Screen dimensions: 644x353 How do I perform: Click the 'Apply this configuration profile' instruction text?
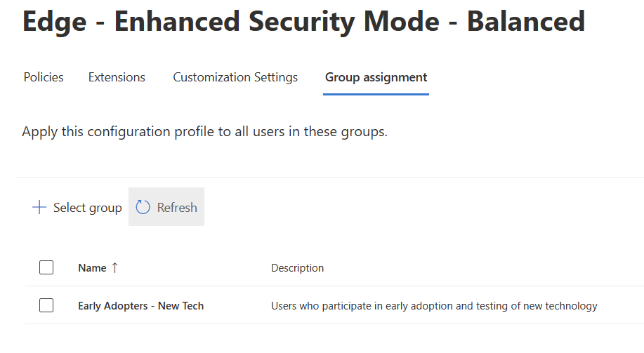204,131
